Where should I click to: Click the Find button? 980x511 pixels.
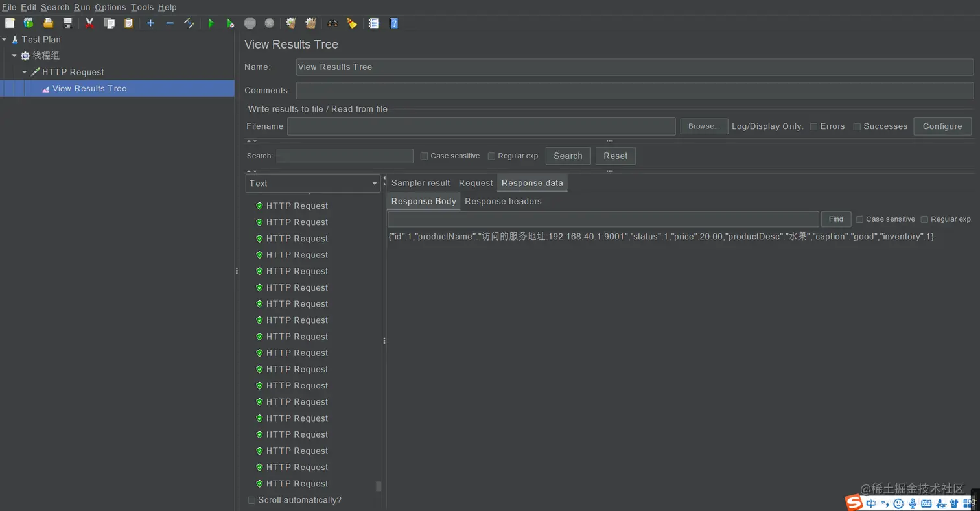836,219
